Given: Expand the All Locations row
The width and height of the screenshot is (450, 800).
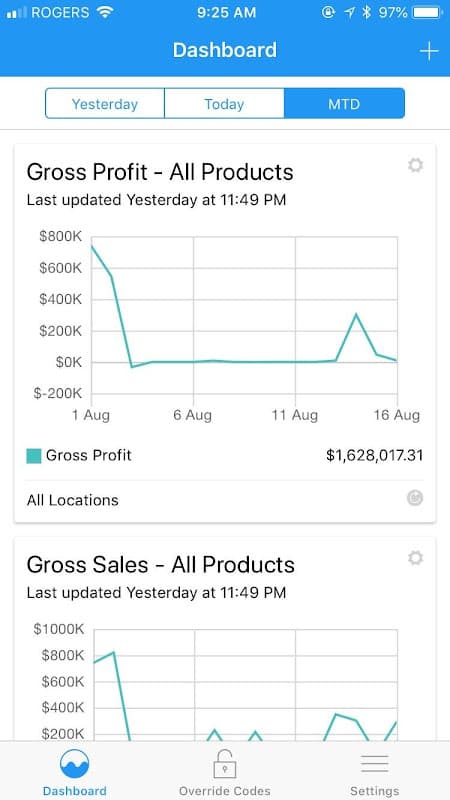Looking at the screenshot, I should [225, 500].
